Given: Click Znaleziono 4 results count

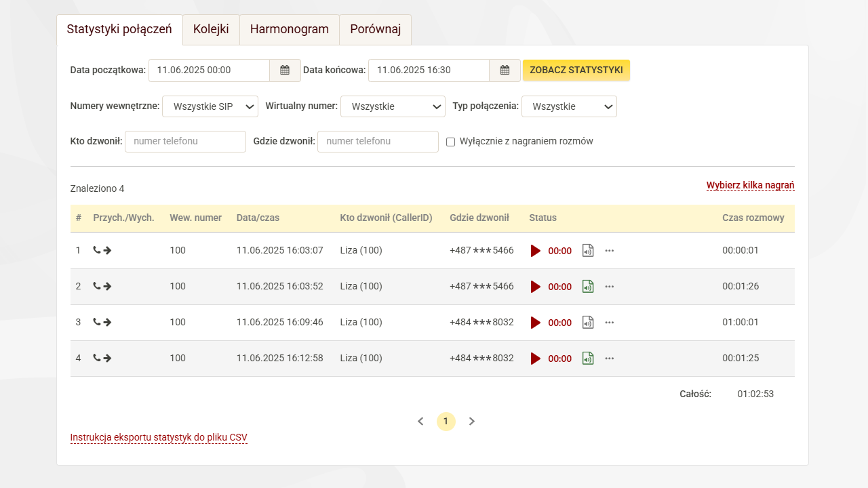Looking at the screenshot, I should (98, 189).
